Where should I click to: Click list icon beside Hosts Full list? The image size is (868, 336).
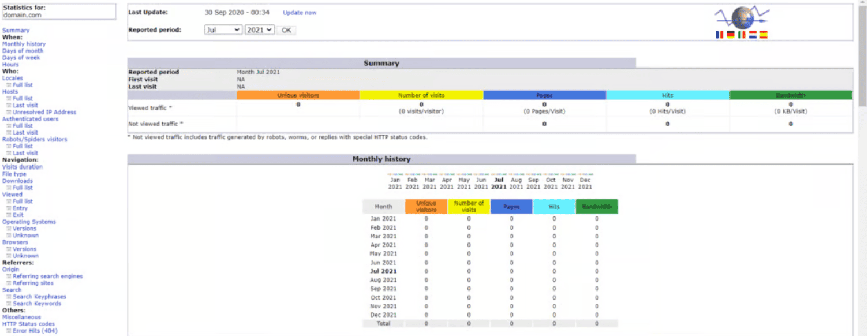point(9,99)
